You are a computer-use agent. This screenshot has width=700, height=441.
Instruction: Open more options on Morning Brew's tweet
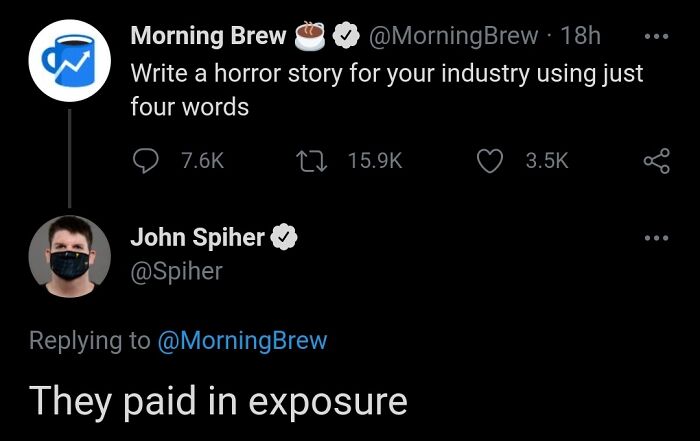pos(656,36)
